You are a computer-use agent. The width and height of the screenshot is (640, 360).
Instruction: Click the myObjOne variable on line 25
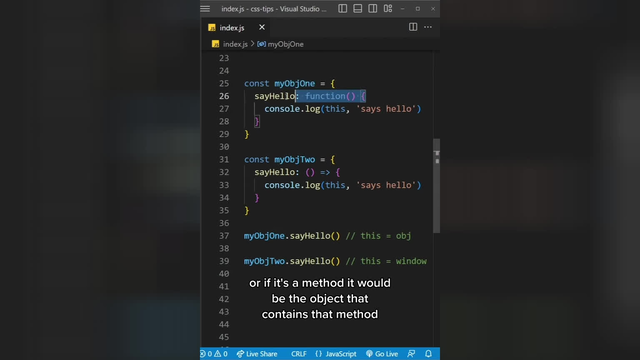pyautogui.click(x=295, y=83)
